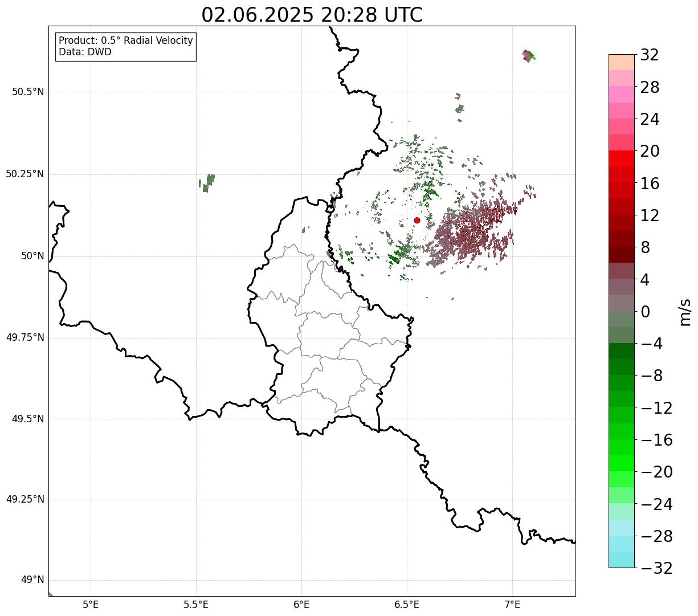Click the 49.5°N latitude label
698x616 pixels.
click(28, 419)
